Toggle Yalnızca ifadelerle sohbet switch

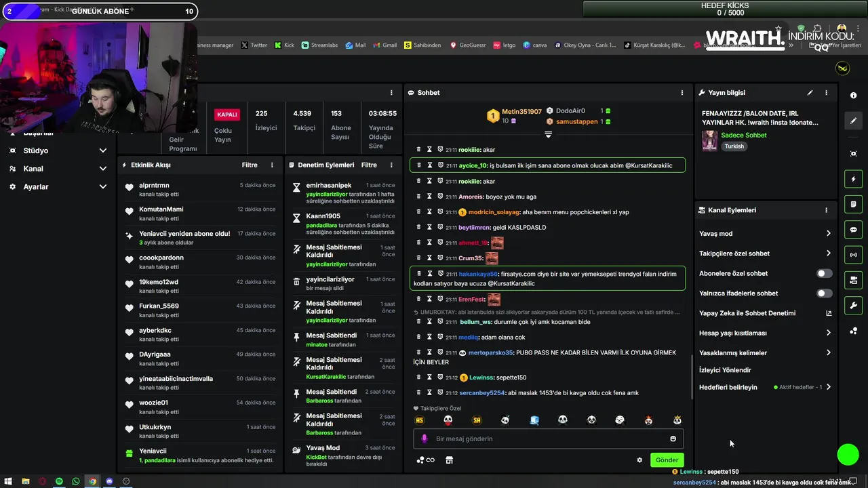824,293
